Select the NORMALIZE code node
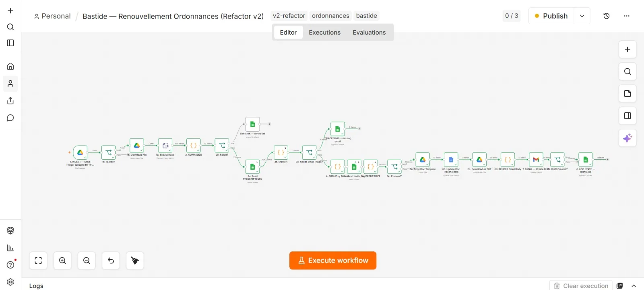 (194, 146)
